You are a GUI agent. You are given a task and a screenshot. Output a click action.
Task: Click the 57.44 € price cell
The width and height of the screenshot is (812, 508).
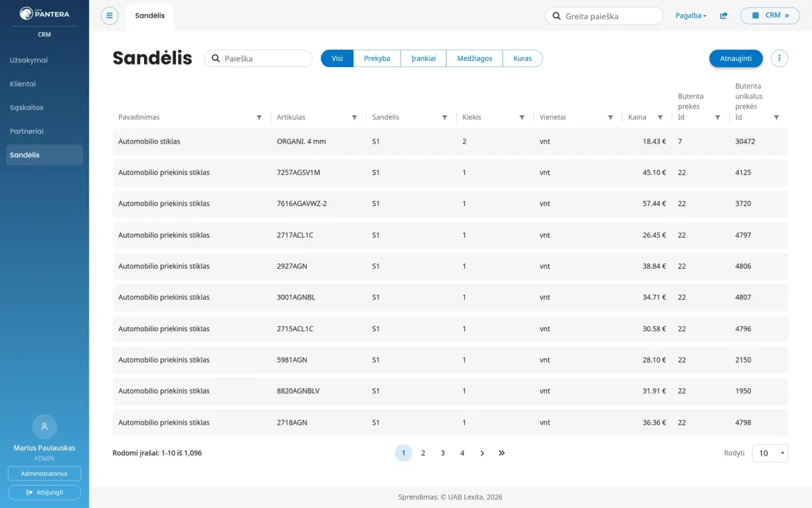[x=654, y=204]
